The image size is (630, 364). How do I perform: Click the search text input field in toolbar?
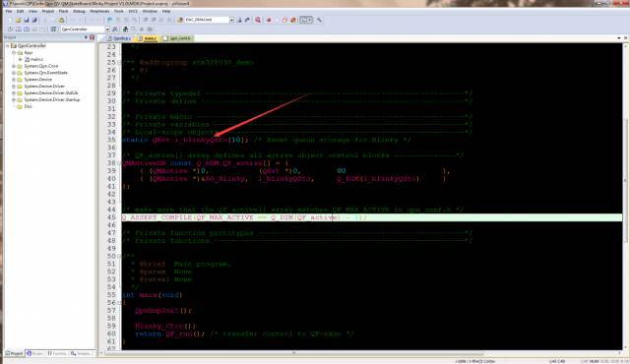207,20
